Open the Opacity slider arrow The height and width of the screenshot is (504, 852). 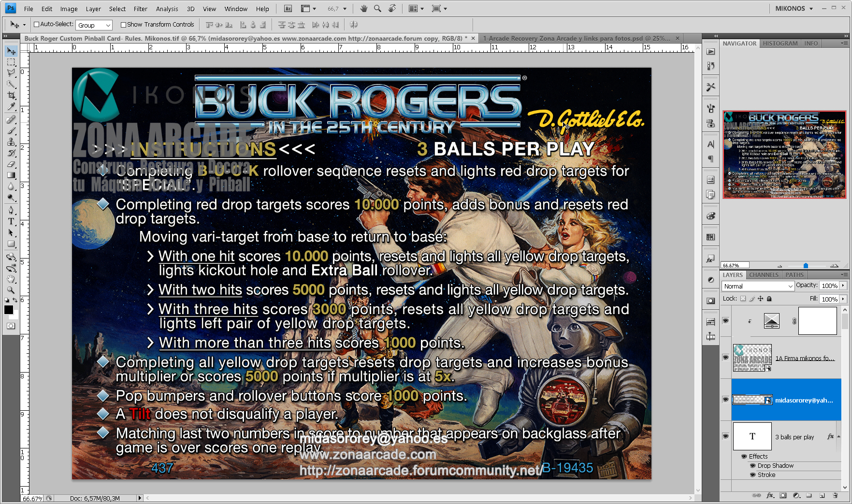pyautogui.click(x=843, y=286)
